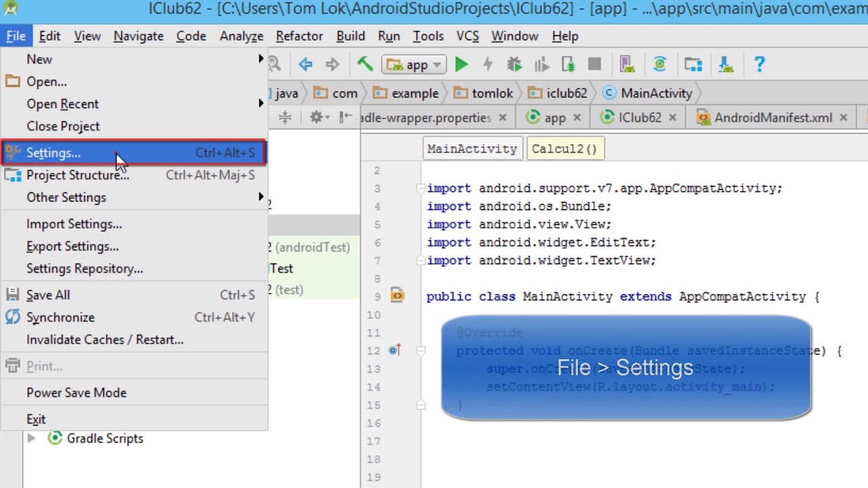
Task: Click the Run with coverage icon
Action: (x=541, y=64)
